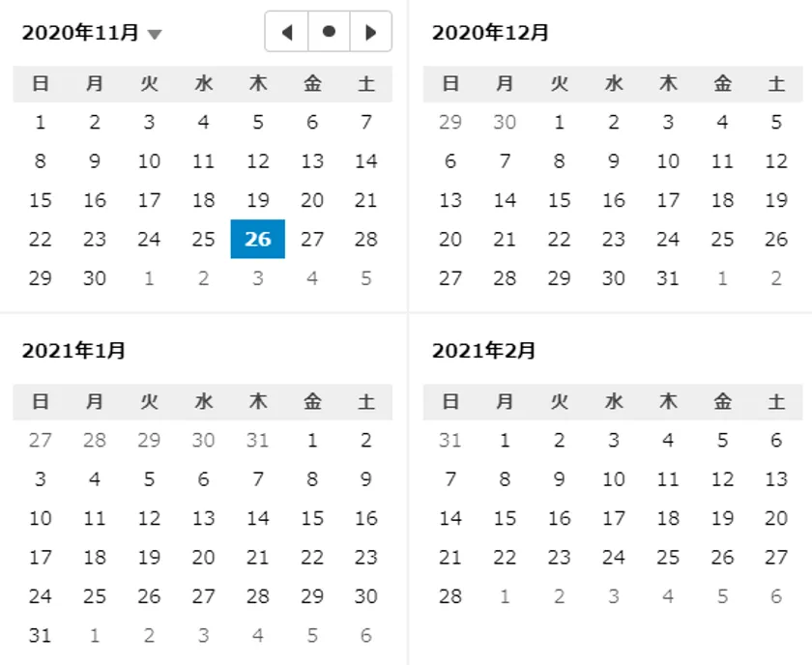Image resolution: width=812 pixels, height=665 pixels.
Task: Choose February 14 in the 2021年2月 calendar
Action: click(x=450, y=518)
